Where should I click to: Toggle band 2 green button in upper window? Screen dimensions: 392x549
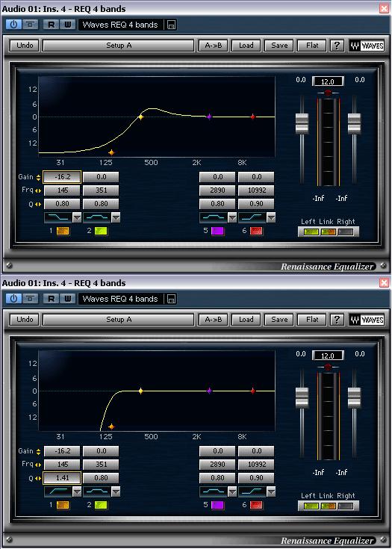point(101,231)
